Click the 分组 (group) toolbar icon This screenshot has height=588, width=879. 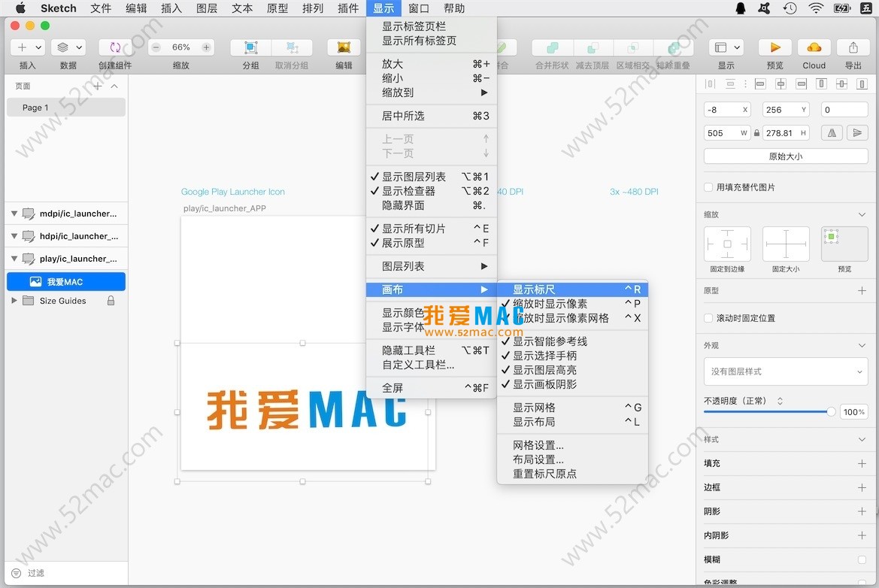[x=250, y=47]
